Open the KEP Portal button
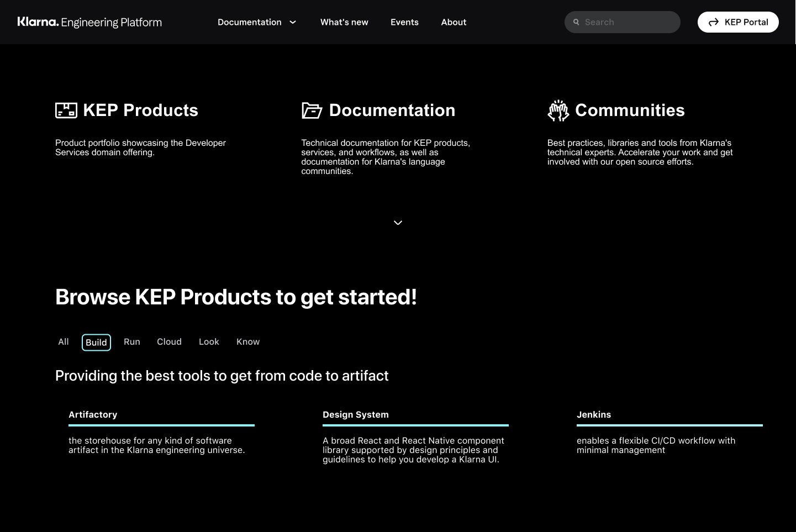This screenshot has height=532, width=796. 738,22
